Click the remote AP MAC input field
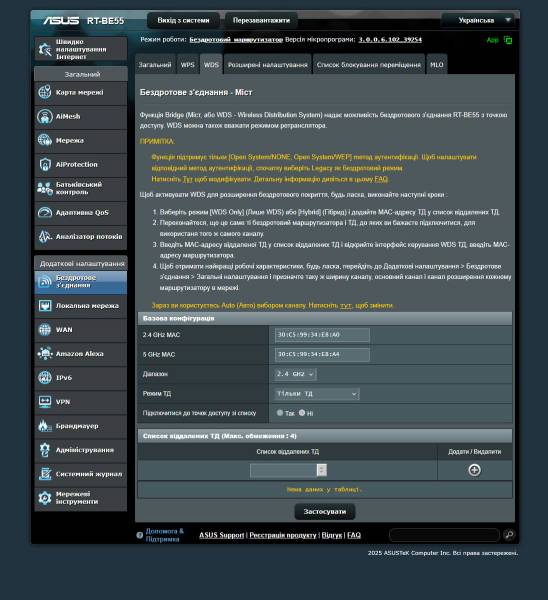The image size is (548, 600). pos(284,470)
